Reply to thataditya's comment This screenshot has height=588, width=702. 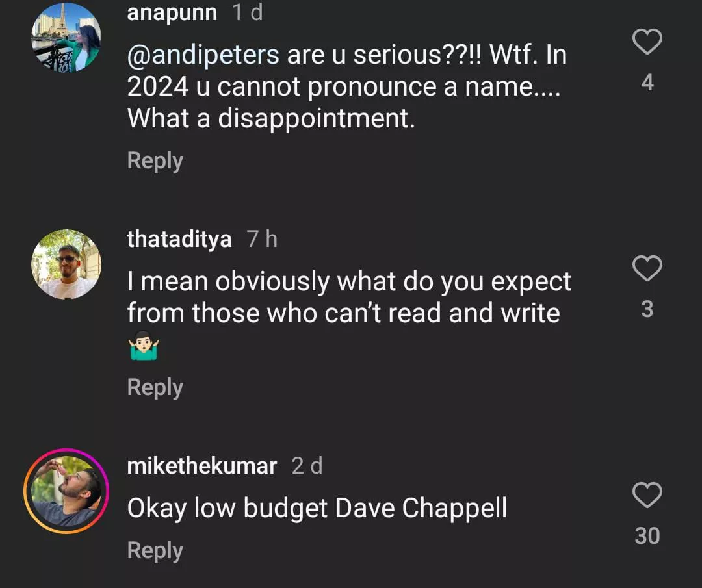tap(155, 387)
